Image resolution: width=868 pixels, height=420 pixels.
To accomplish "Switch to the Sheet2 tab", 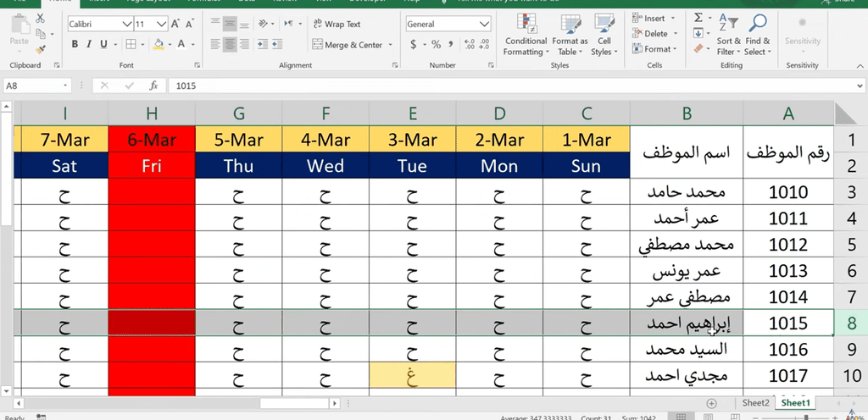I will click(x=755, y=403).
